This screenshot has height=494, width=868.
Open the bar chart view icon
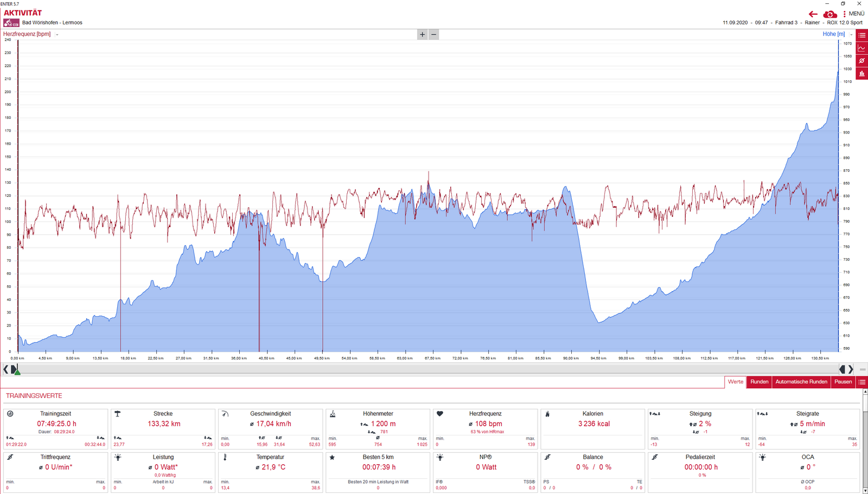[x=861, y=74]
